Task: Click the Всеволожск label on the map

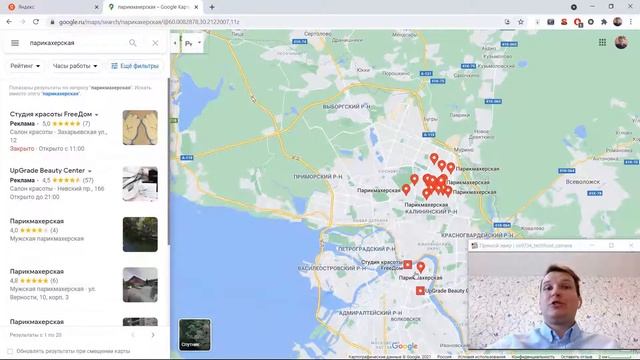Action: (582, 182)
